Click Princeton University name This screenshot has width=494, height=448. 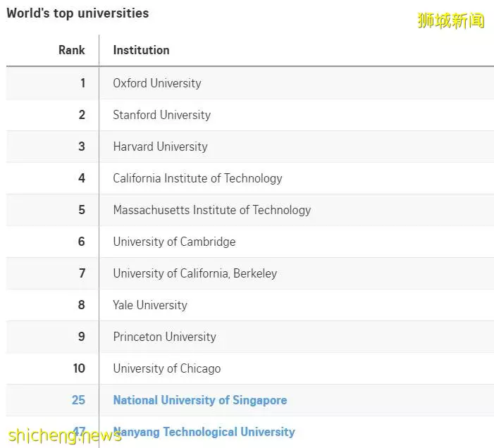pos(164,337)
